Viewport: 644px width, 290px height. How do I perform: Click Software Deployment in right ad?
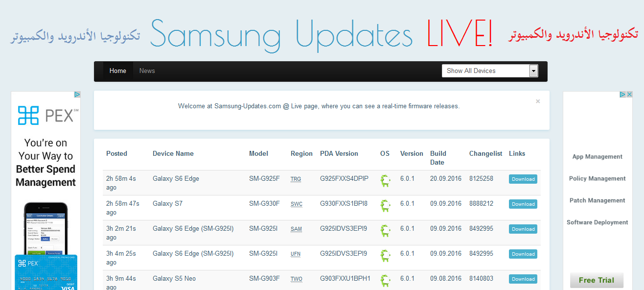(x=598, y=222)
